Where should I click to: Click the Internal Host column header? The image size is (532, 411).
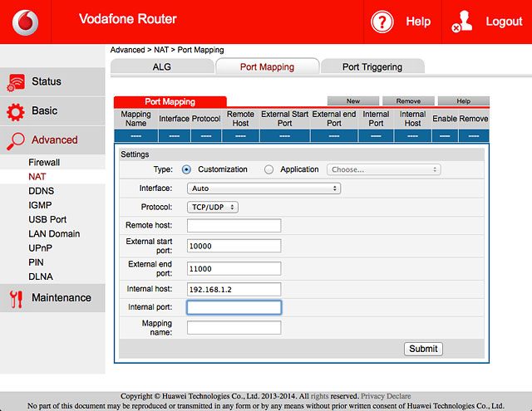coord(412,119)
